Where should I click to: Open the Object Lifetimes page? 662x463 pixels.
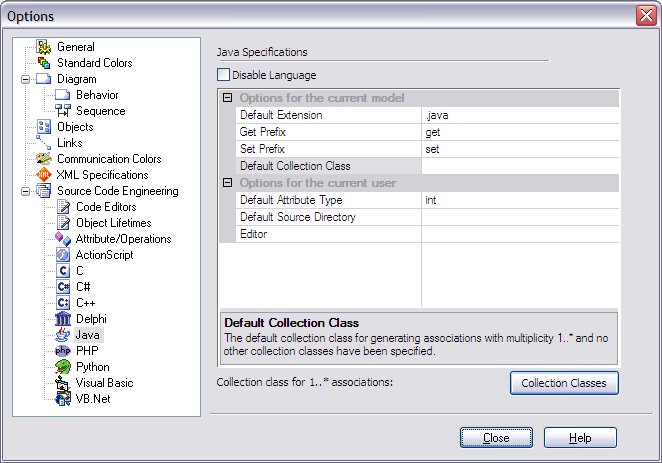click(114, 223)
